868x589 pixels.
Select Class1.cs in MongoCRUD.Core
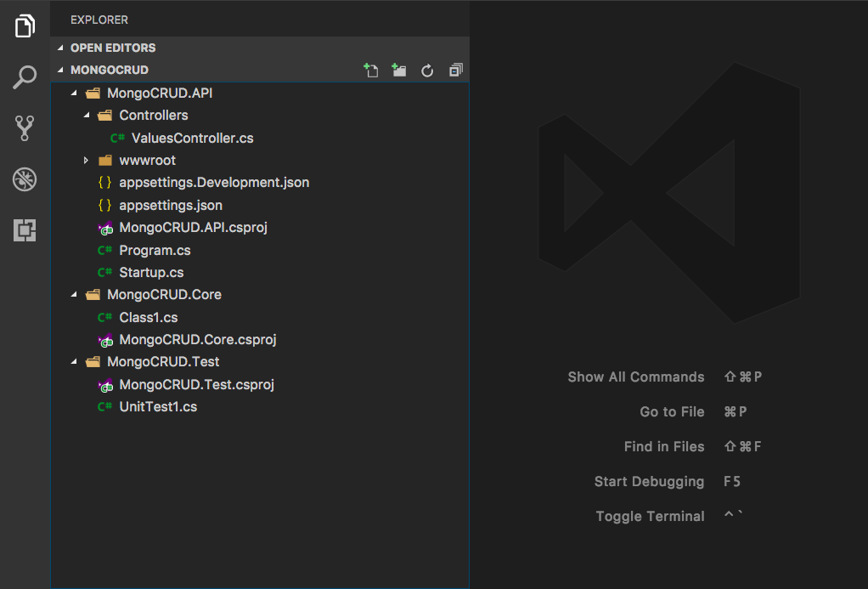click(x=149, y=317)
